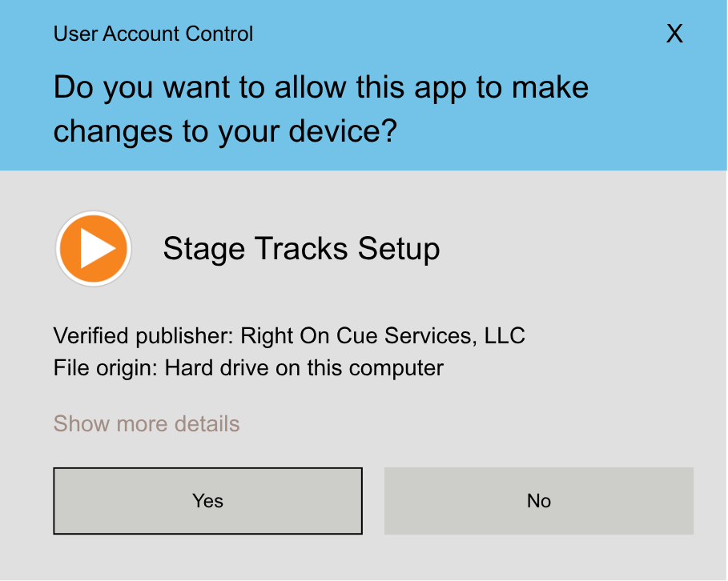Select the Stage Tracks Setup program name
The height and width of the screenshot is (581, 728).
(x=301, y=249)
